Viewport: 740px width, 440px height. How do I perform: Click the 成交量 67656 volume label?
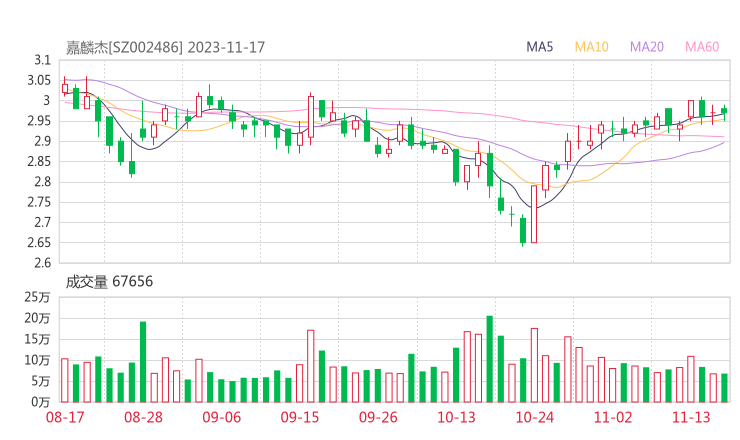point(109,282)
